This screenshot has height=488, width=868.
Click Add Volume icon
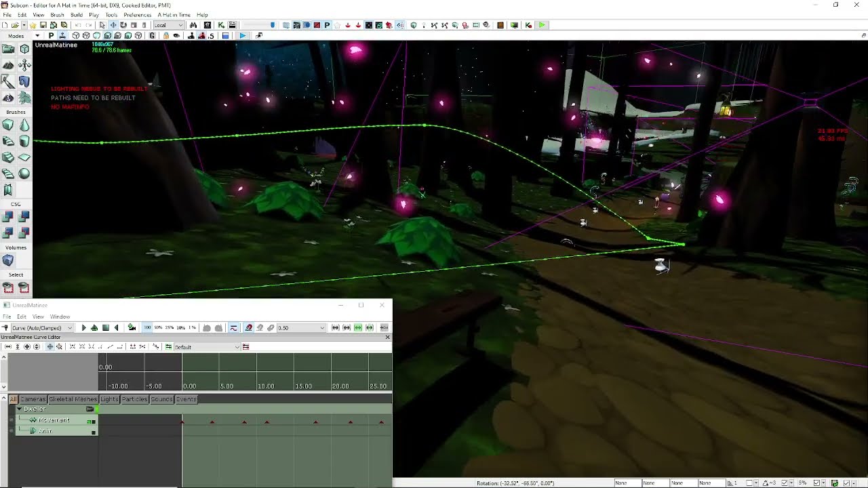pyautogui.click(x=8, y=260)
